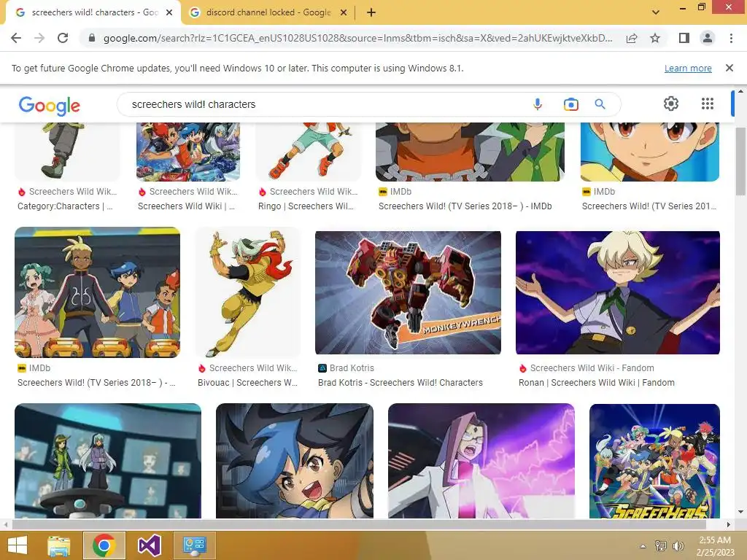Open the chain-necklace character IMDb thumbnail

[470, 152]
